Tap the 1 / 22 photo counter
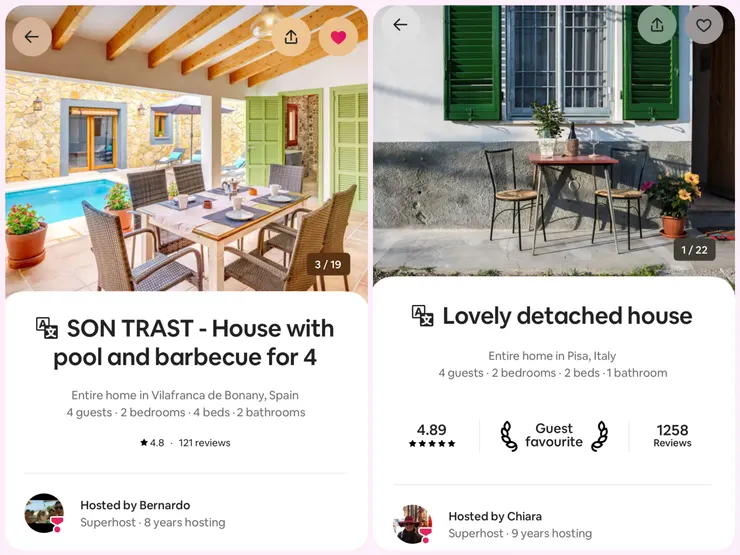The height and width of the screenshot is (555, 740). [x=695, y=250]
